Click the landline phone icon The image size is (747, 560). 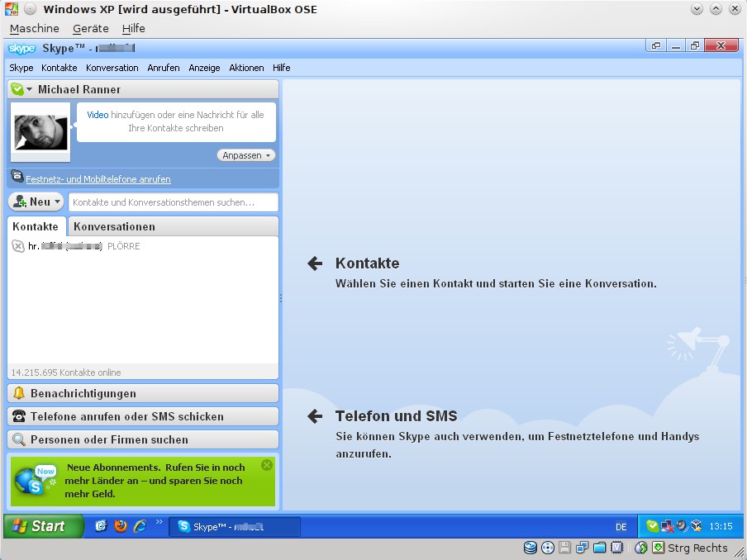(x=17, y=176)
